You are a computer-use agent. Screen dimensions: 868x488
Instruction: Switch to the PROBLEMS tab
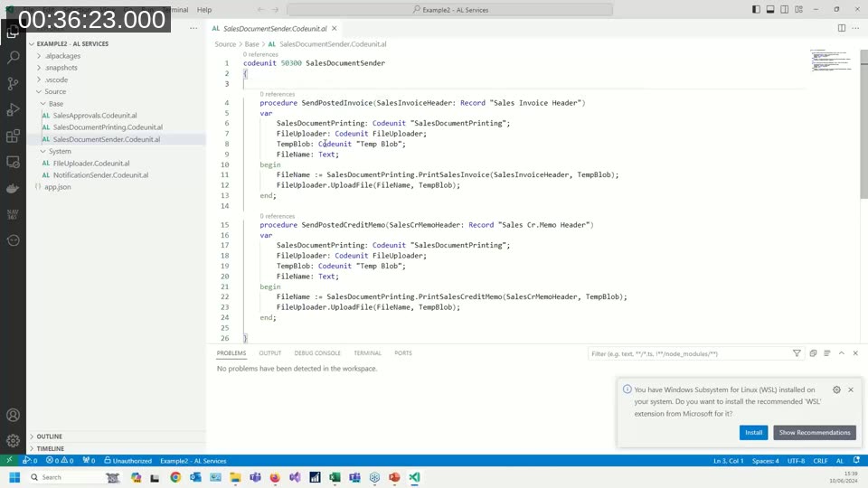coord(231,353)
